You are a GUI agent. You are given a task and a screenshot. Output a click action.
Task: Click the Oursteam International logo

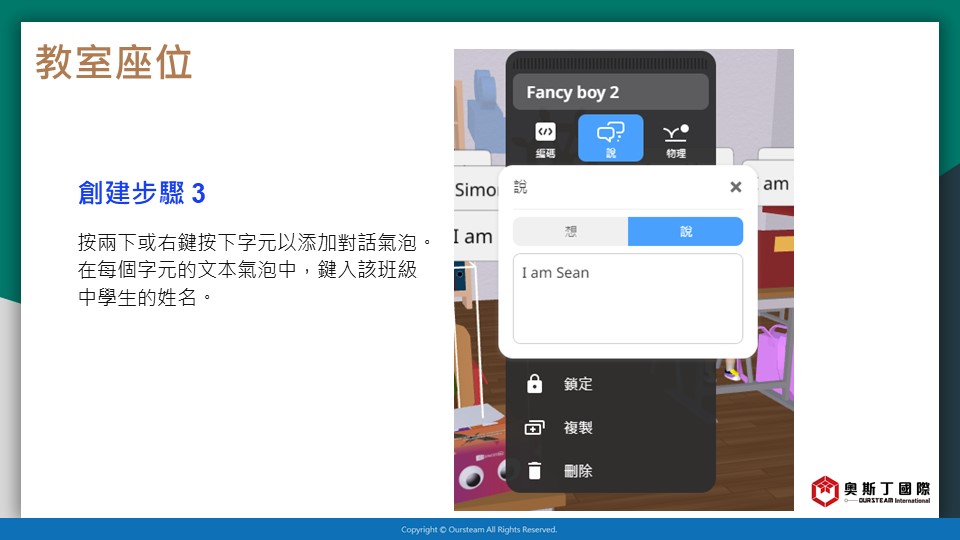(x=870, y=490)
